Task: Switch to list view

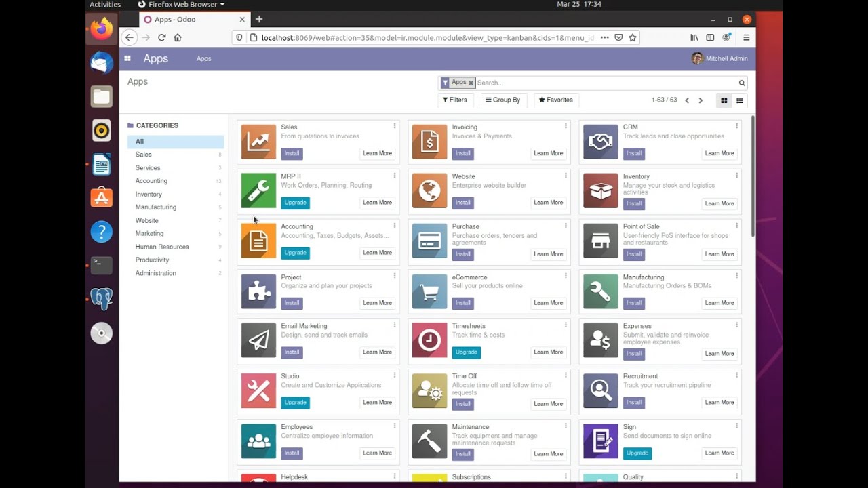Action: tap(740, 100)
